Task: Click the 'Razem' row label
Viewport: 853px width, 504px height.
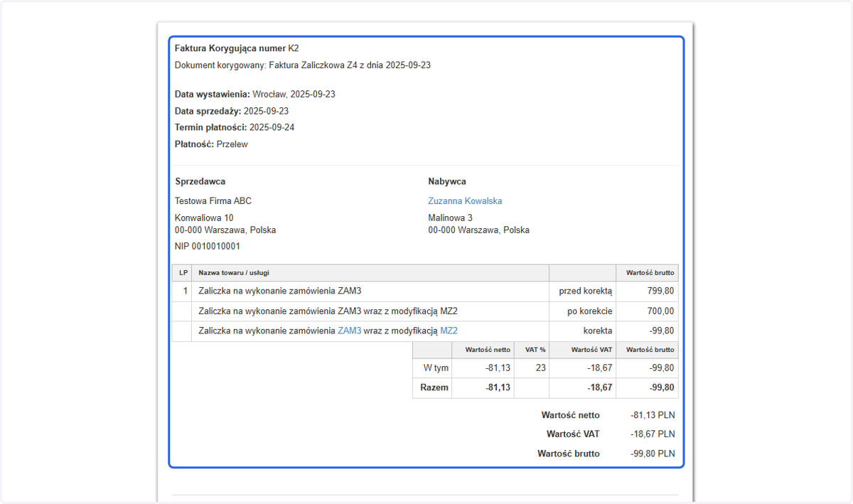Action: [x=434, y=388]
